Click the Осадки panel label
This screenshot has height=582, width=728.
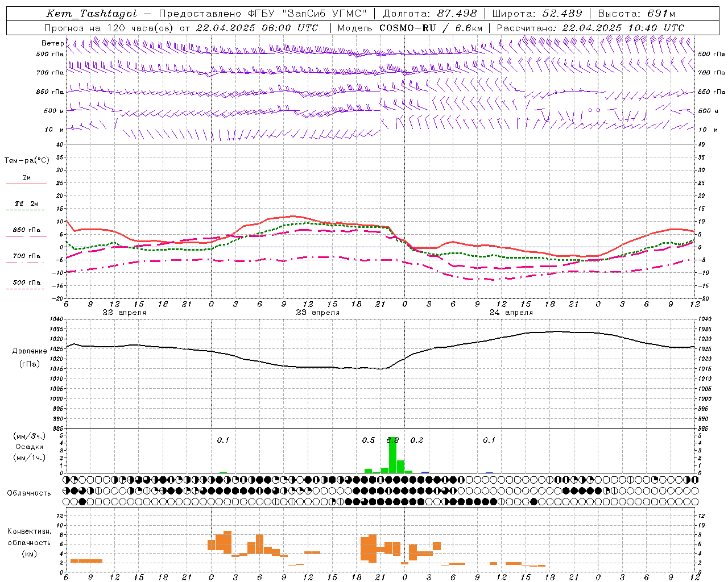point(29,447)
